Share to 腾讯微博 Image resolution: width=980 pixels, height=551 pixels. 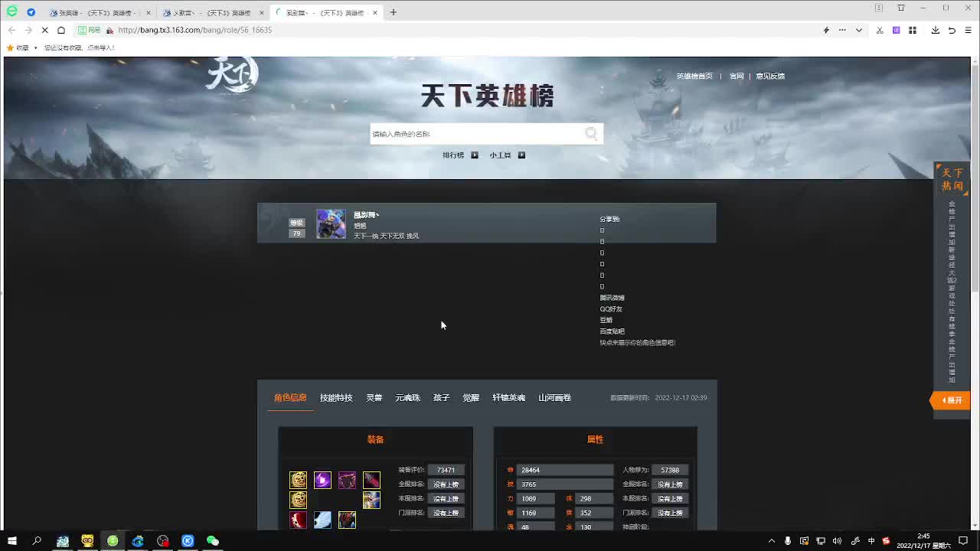(612, 298)
